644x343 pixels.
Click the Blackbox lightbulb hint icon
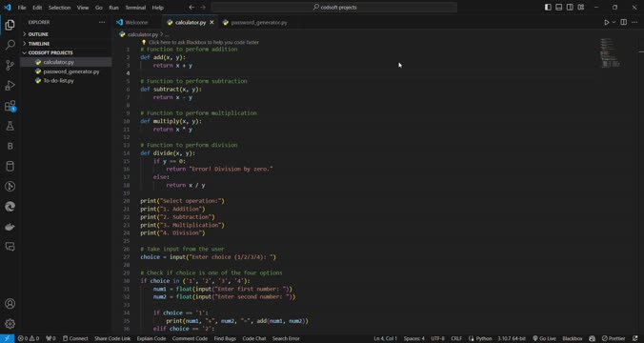tap(144, 42)
